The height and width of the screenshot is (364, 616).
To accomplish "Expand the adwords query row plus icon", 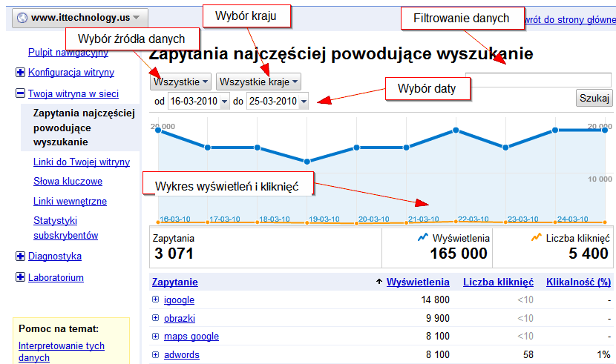I will (x=156, y=355).
